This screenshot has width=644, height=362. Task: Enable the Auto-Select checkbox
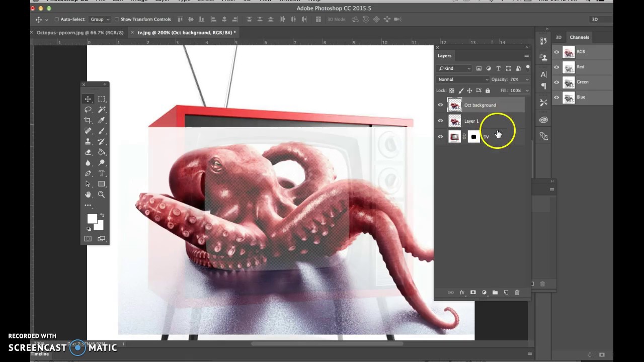(57, 20)
